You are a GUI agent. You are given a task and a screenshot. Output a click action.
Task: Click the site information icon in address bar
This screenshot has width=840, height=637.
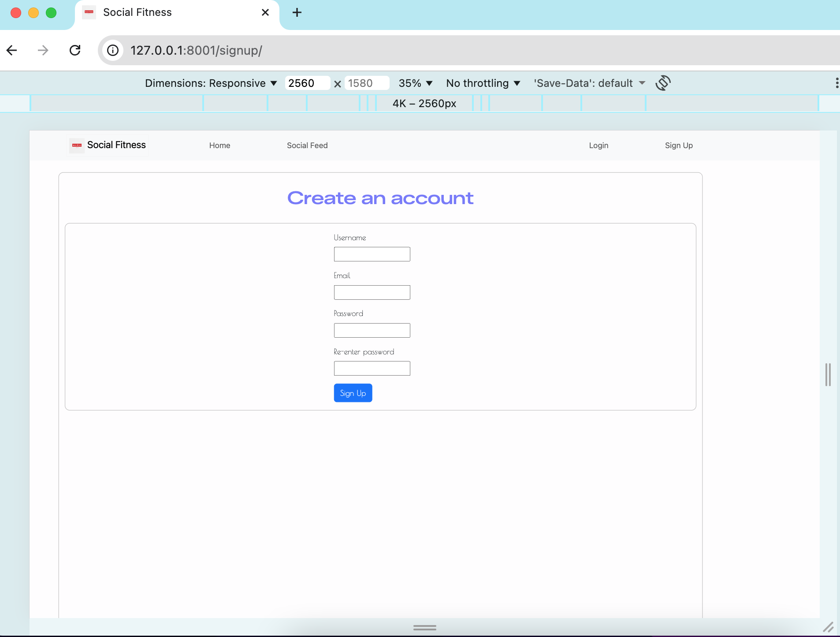point(113,50)
